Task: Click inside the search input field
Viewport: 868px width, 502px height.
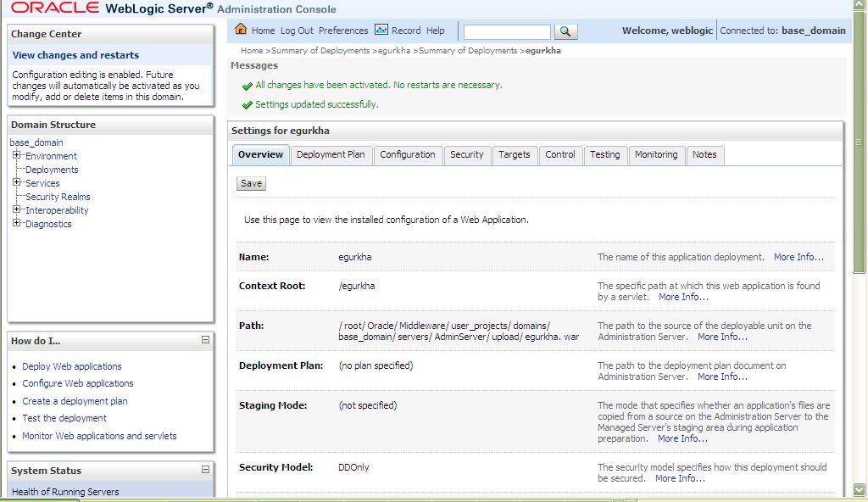Action: (x=507, y=32)
